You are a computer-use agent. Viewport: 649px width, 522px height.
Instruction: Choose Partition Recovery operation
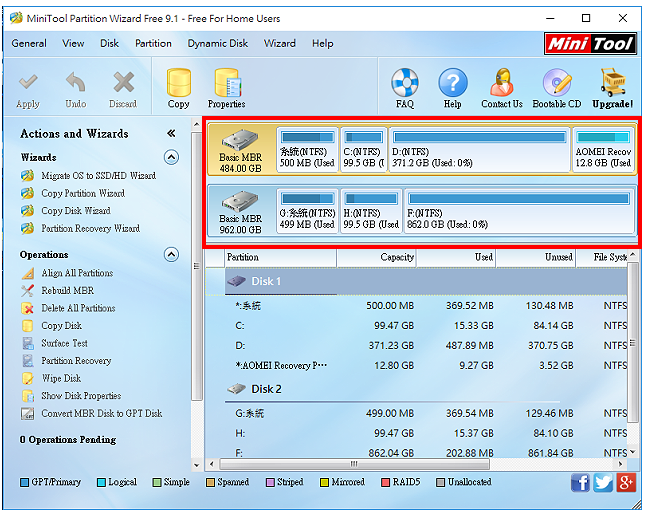(x=76, y=361)
